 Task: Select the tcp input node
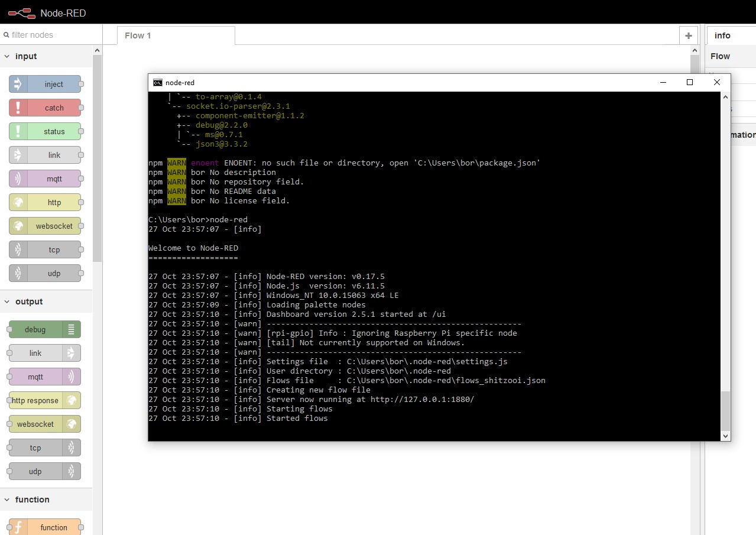[45, 249]
